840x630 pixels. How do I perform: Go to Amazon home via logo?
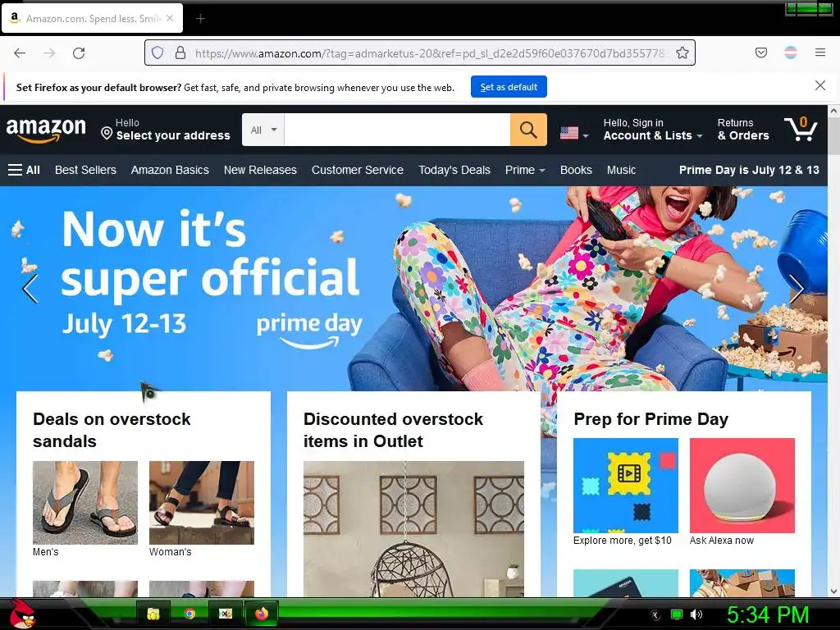tap(46, 130)
